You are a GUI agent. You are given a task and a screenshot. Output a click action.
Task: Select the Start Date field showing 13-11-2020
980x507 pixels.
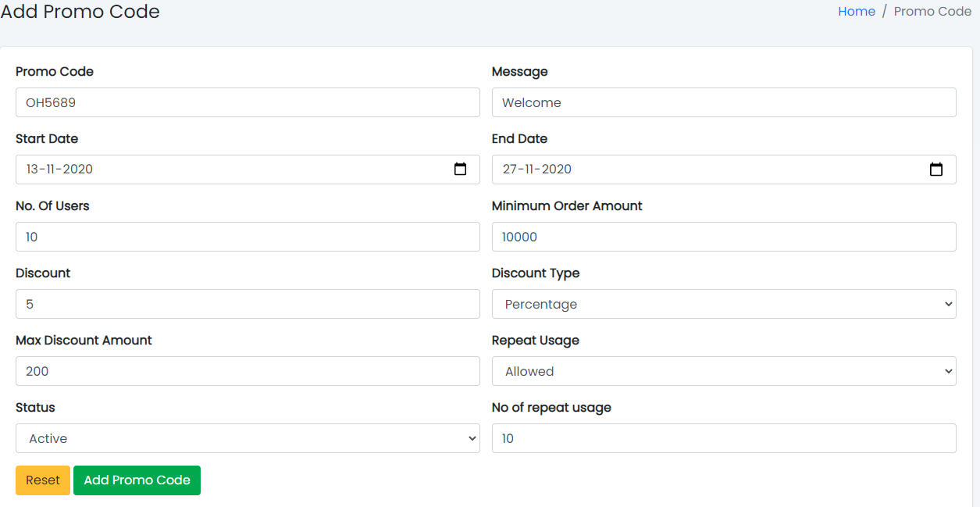coord(248,170)
